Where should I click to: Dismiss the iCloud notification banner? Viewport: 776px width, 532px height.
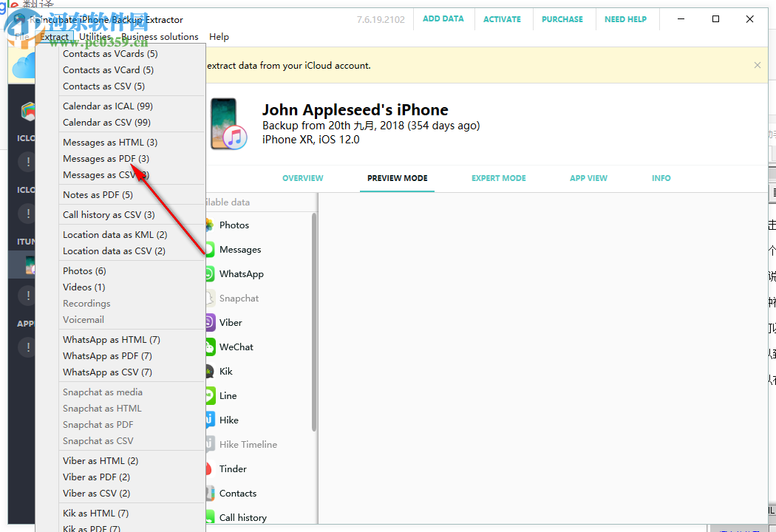(x=757, y=65)
